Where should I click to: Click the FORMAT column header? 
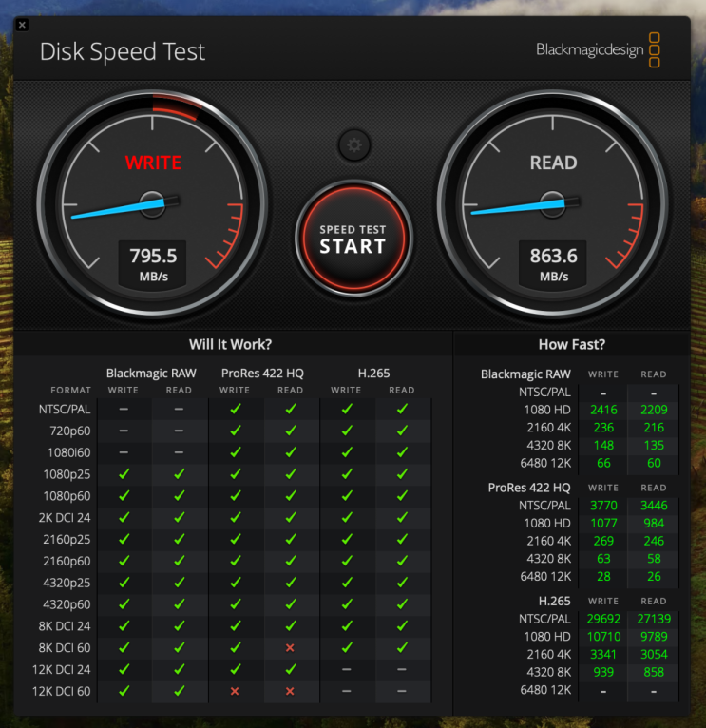click(x=70, y=391)
